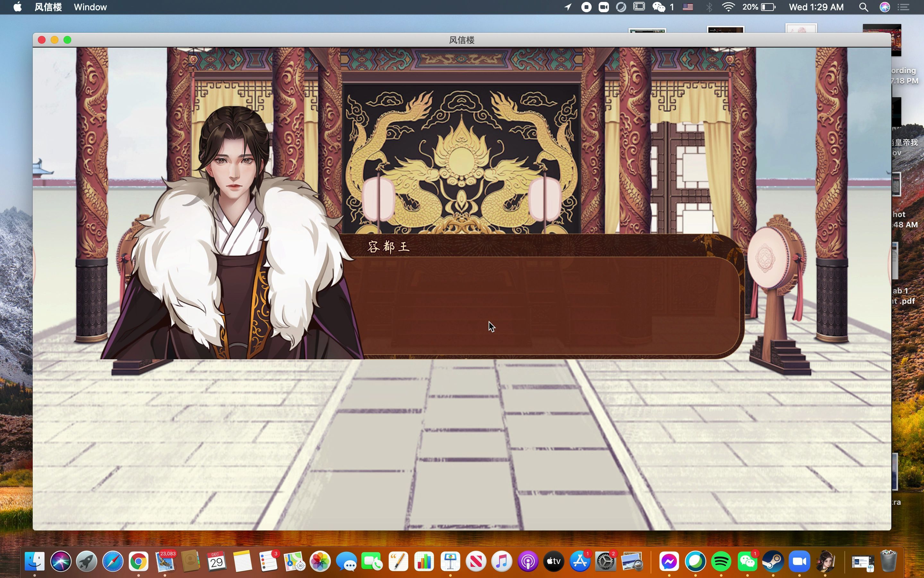Open Calendar showing Dec 29
Viewport: 924px width, 578px height.
[x=217, y=561]
